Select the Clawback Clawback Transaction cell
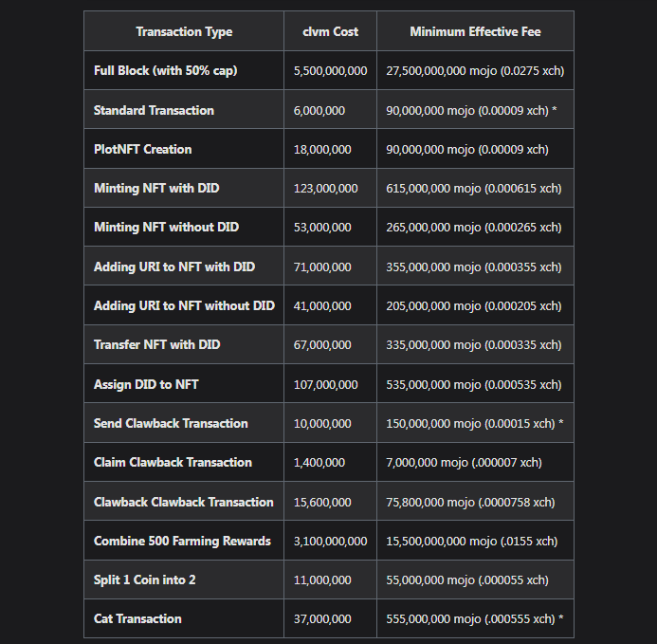This screenshot has width=657, height=644. (x=184, y=501)
